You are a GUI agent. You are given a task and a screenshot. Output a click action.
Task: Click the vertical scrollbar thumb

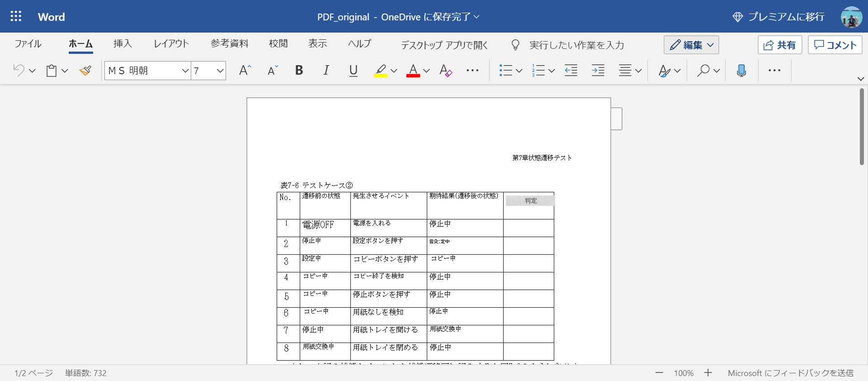coord(862,127)
